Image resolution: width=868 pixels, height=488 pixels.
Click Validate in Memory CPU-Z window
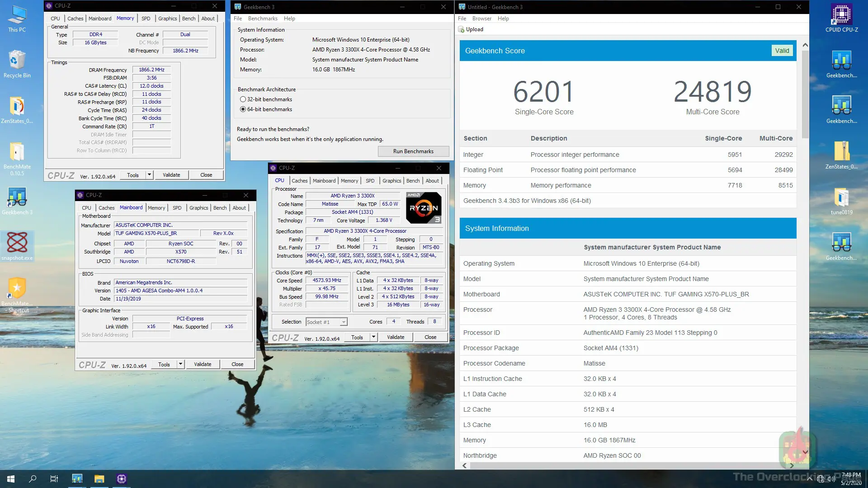tap(171, 175)
